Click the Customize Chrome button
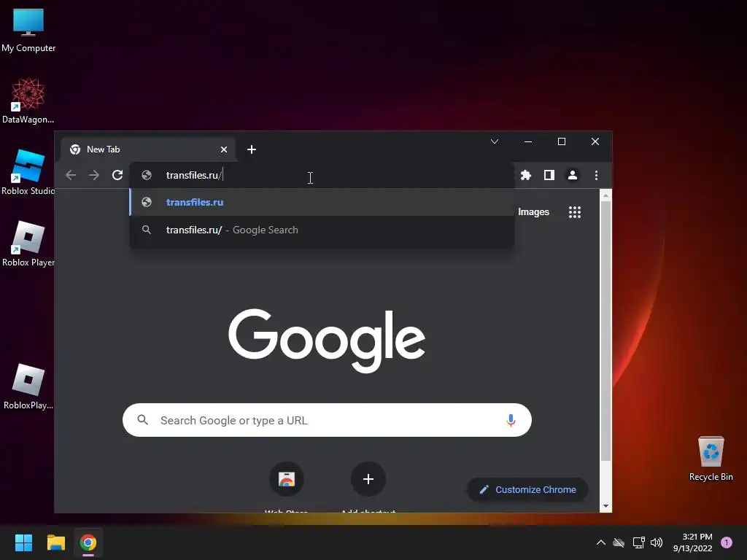Viewport: 747px width, 560px height. pyautogui.click(x=527, y=489)
